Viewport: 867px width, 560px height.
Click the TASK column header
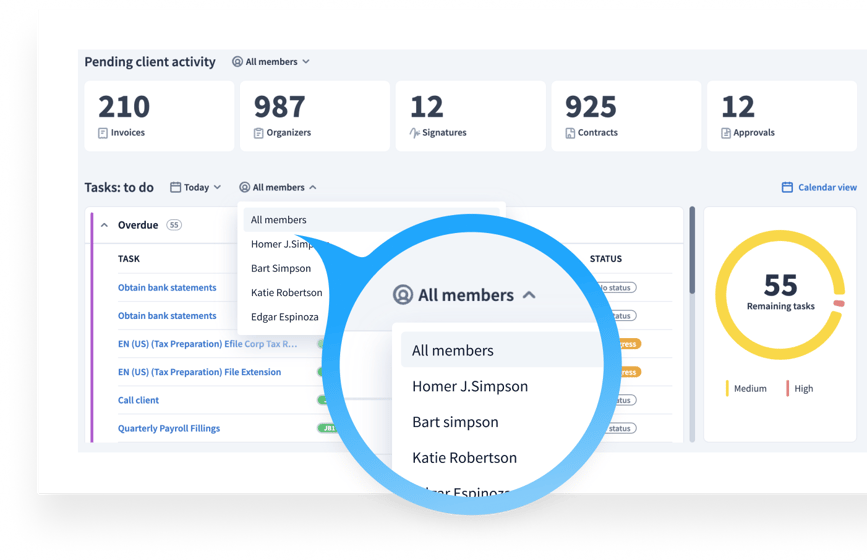129,259
